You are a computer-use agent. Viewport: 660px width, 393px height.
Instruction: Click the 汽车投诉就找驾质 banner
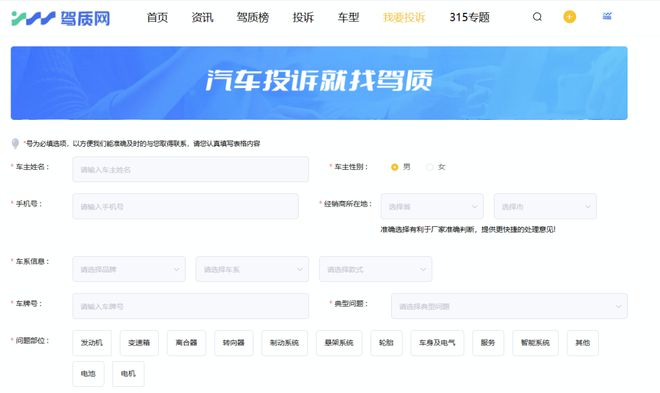pyautogui.click(x=319, y=83)
